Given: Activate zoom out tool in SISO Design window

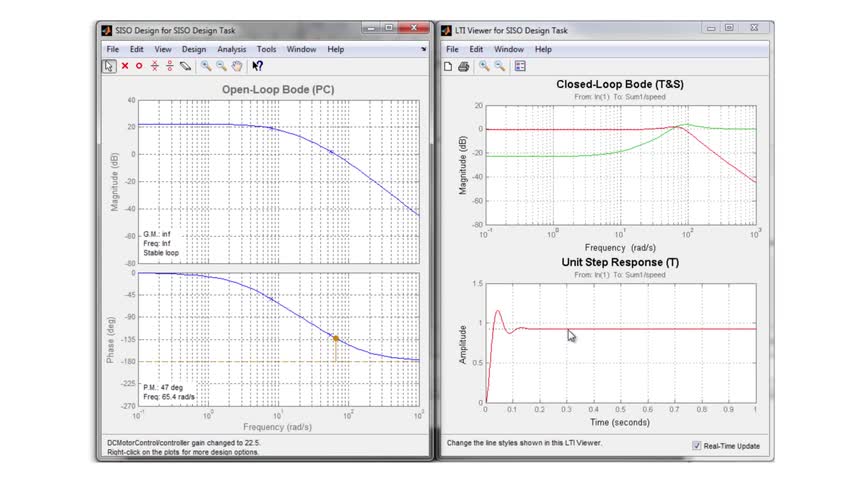Looking at the screenshot, I should tap(221, 66).
